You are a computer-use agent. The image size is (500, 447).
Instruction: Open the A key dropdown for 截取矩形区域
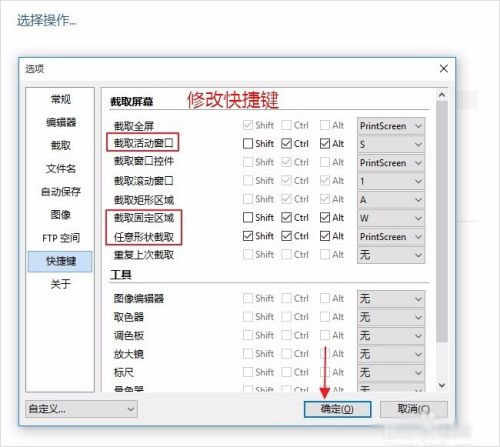pos(391,200)
